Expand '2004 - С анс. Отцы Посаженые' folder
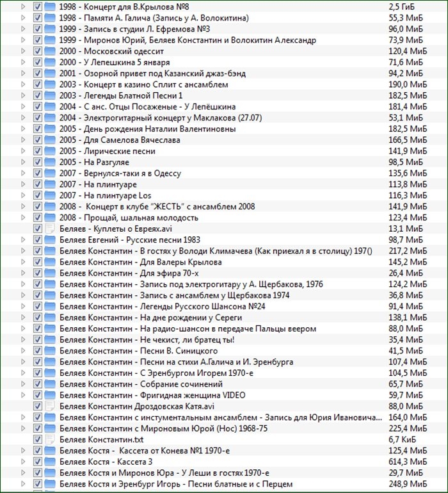Viewport: 448px width, 493px height. tap(23, 106)
